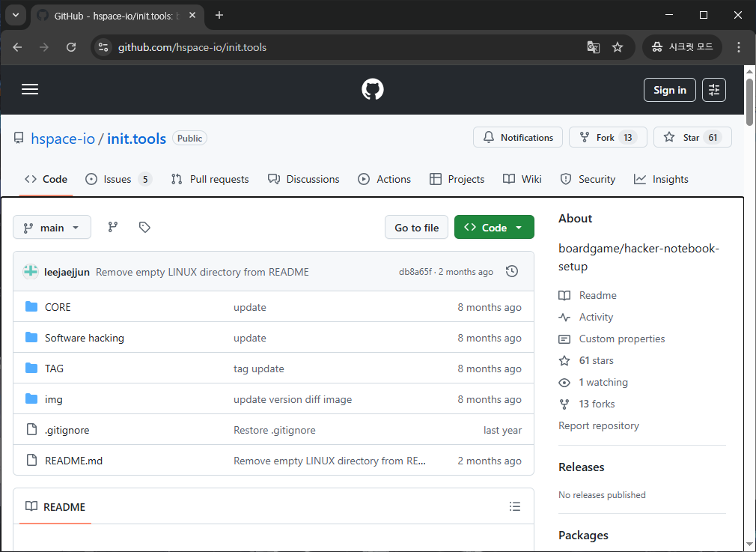Open the browser tab search dropdown
The height and width of the screenshot is (552, 756).
(15, 15)
